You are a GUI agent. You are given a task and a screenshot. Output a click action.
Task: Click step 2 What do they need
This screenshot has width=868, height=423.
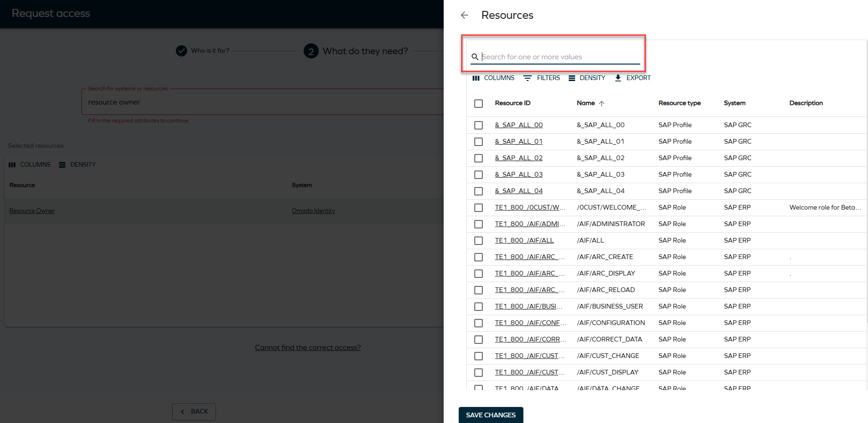(356, 51)
